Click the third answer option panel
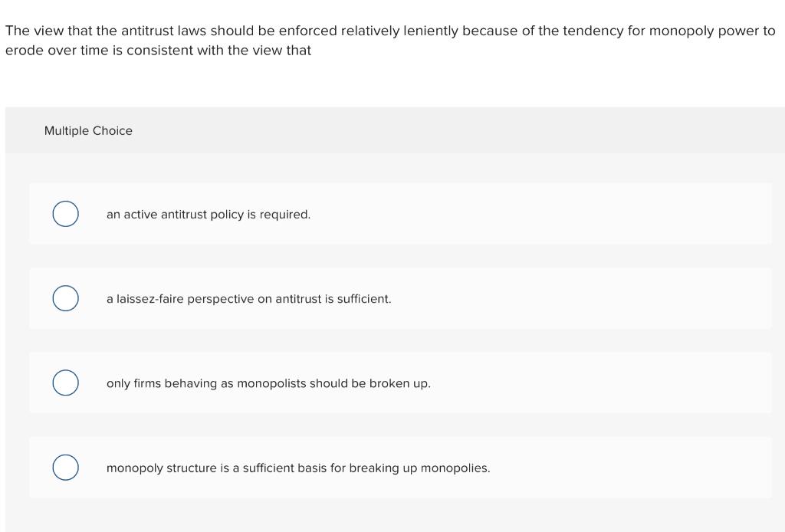 tap(400, 383)
